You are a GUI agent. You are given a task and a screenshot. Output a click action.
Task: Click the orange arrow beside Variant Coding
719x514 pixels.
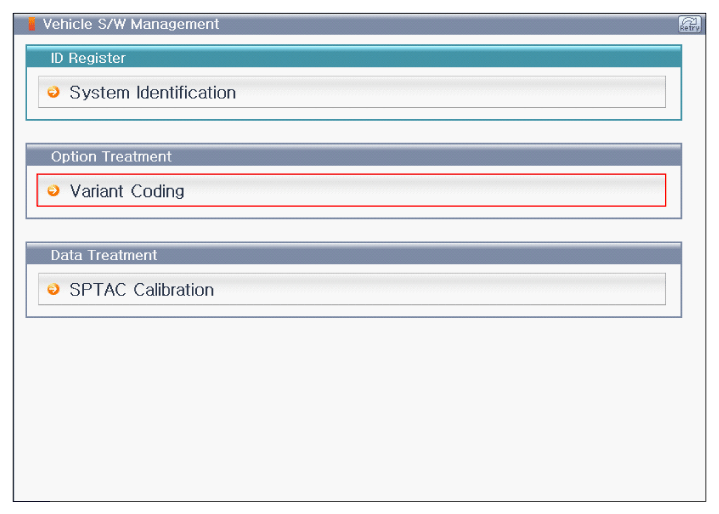click(54, 190)
